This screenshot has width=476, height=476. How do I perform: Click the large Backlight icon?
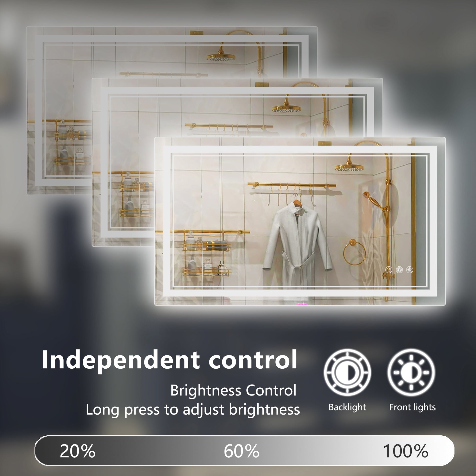[x=347, y=372]
